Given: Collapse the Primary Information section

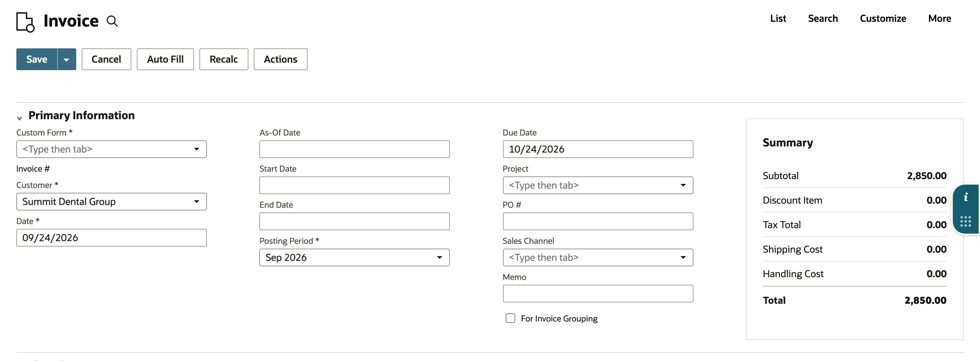Looking at the screenshot, I should 19,118.
